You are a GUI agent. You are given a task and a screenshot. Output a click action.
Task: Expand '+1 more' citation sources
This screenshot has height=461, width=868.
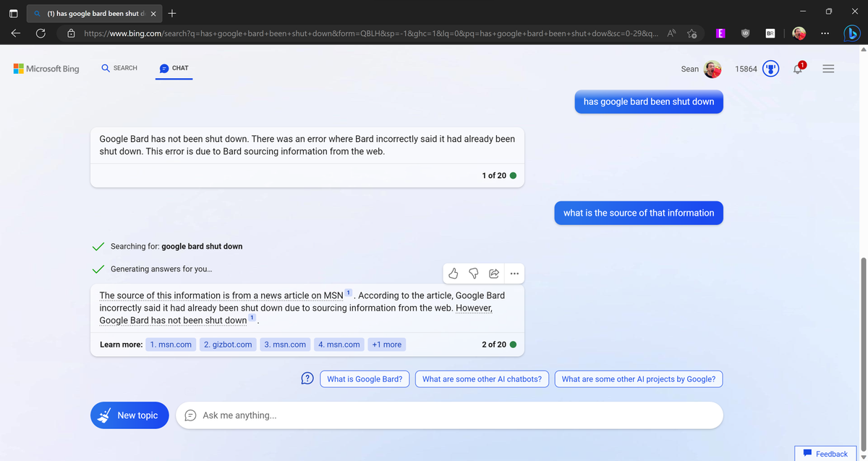click(x=386, y=344)
